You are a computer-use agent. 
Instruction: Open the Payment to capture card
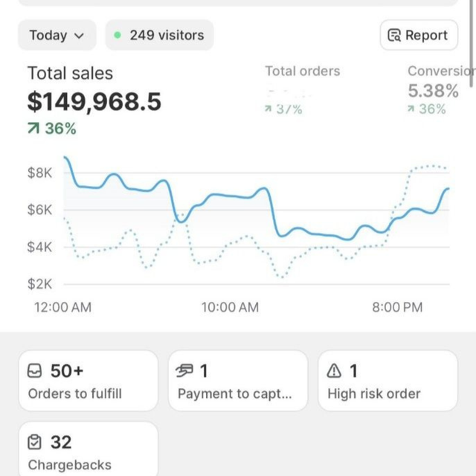(238, 381)
